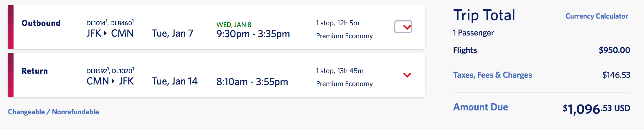Viewport: 644px width, 129px height.
Task: Click the Changeable / Nonrefundable link
Action: 53,112
